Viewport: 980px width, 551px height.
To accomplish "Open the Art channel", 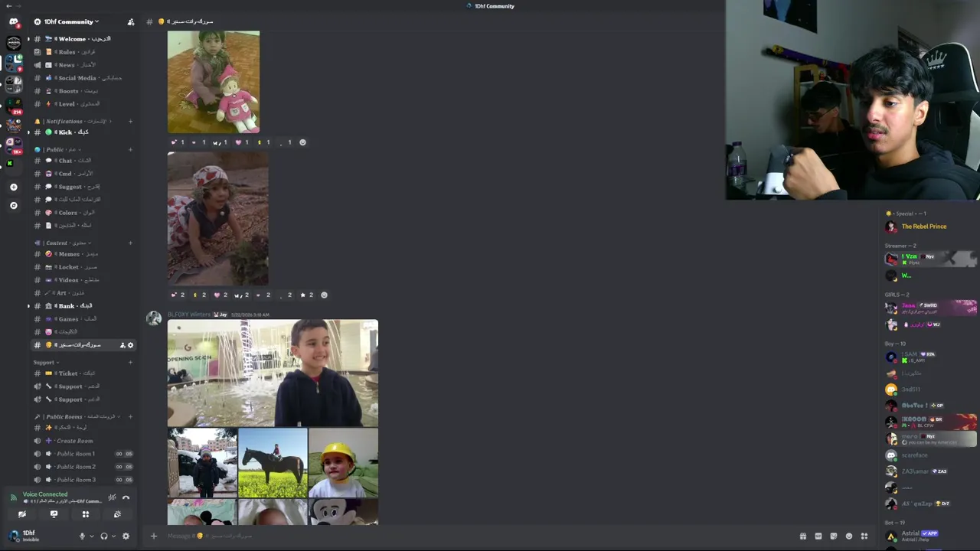I will tap(83, 293).
